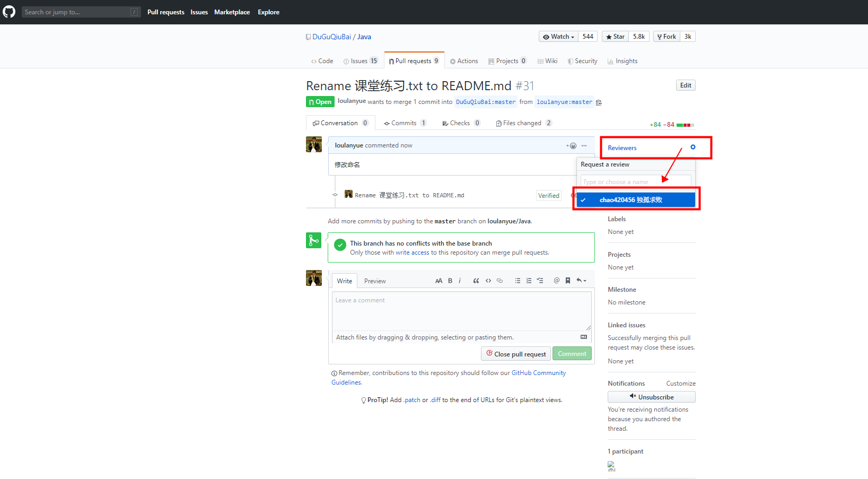Switch to the Commits tab
The width and height of the screenshot is (868, 479).
(x=405, y=123)
